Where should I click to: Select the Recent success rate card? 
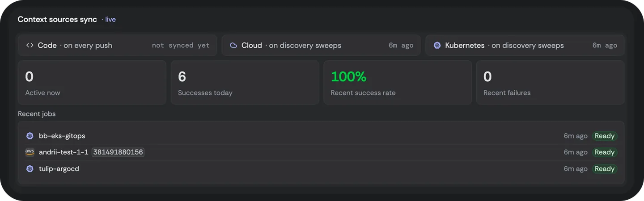pos(398,83)
